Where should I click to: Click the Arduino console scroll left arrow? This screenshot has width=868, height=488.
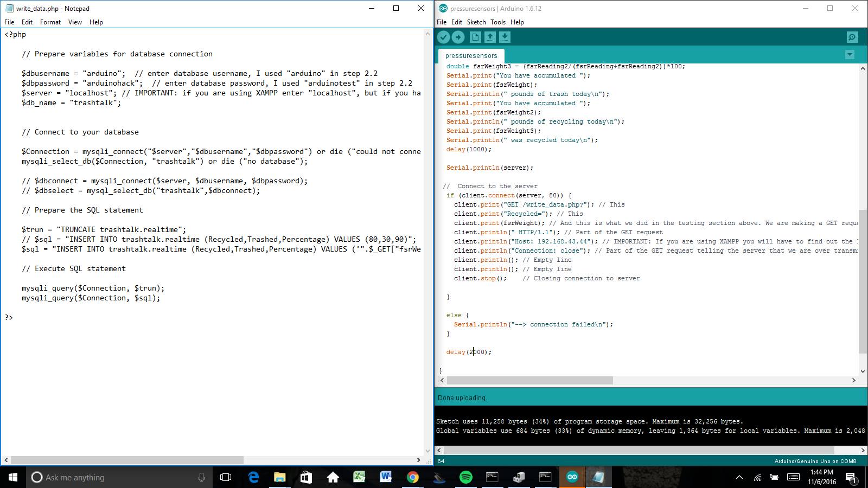click(x=439, y=450)
